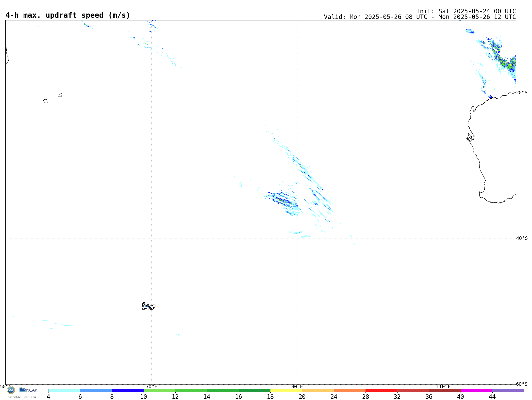The width and height of the screenshot is (532, 400).
Task: Click the light orange 20-24 color swatch
Action: click(x=318, y=390)
